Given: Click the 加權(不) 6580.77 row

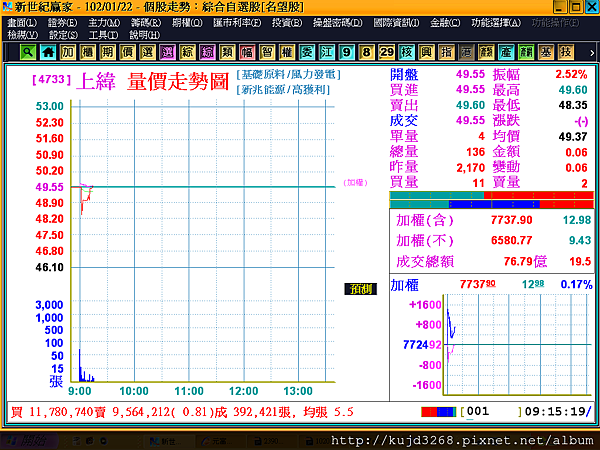Looking at the screenshot, I should tap(493, 240).
